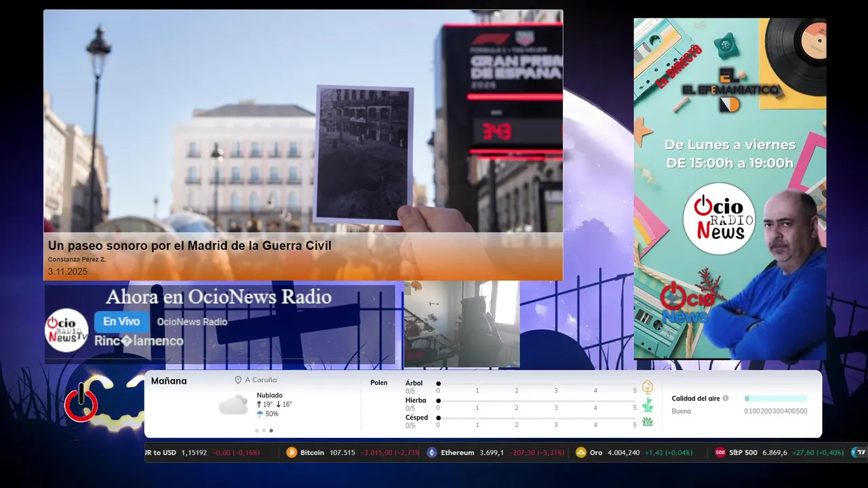Click the Oro price 4.004,240
868x488 pixels.
[x=624, y=453]
